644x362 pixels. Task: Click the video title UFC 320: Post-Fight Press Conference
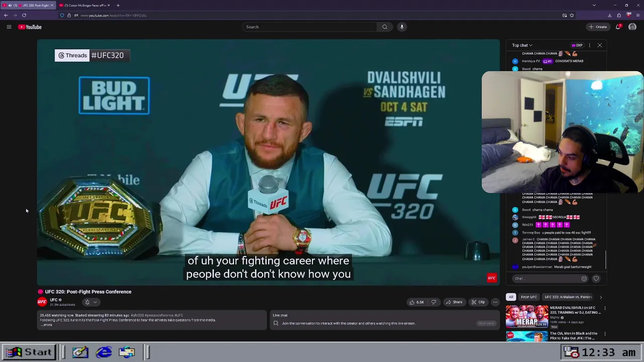88,292
